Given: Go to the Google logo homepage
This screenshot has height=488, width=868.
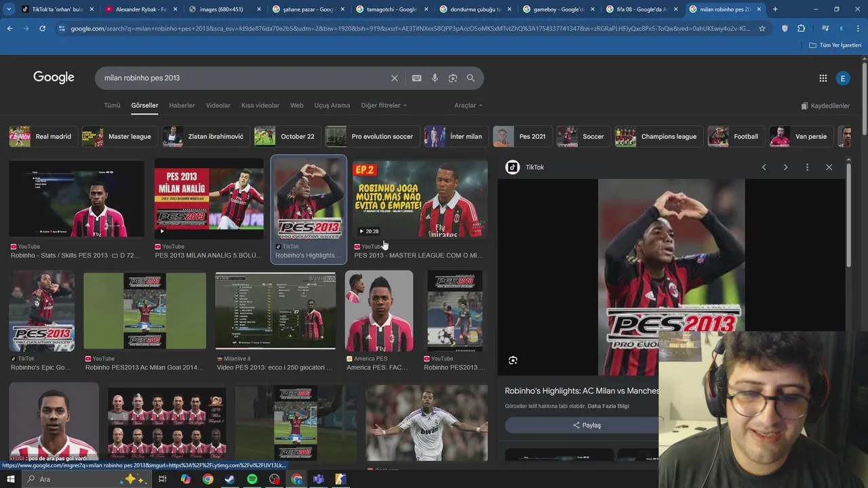Looking at the screenshot, I should 54,77.
